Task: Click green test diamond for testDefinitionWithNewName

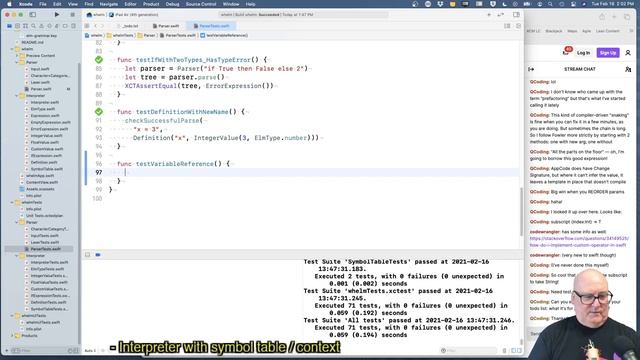Action: click(x=99, y=111)
